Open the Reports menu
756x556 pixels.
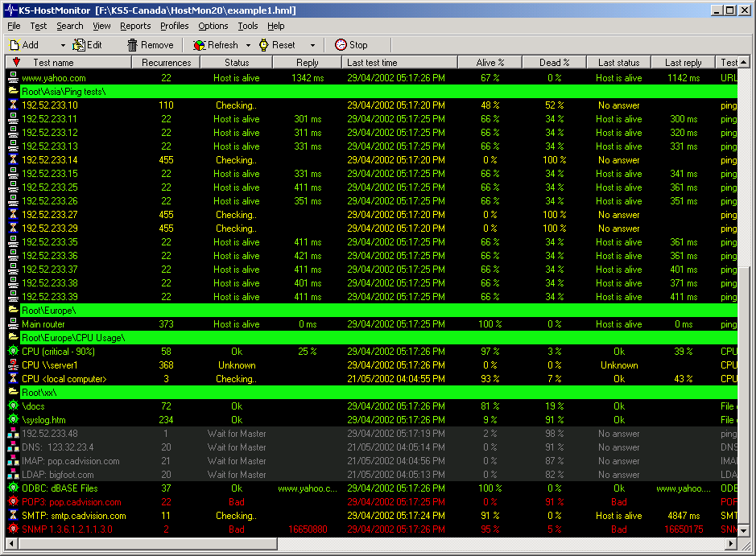click(x=135, y=26)
